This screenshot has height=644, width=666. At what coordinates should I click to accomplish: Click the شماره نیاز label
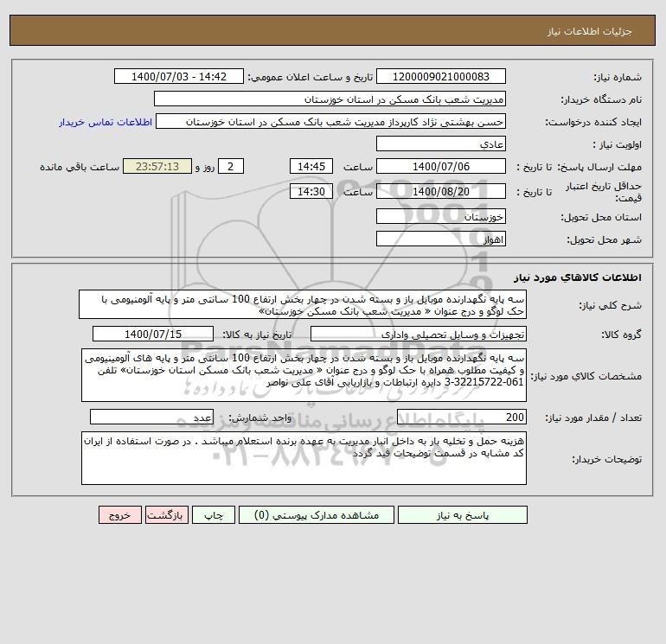click(x=618, y=77)
